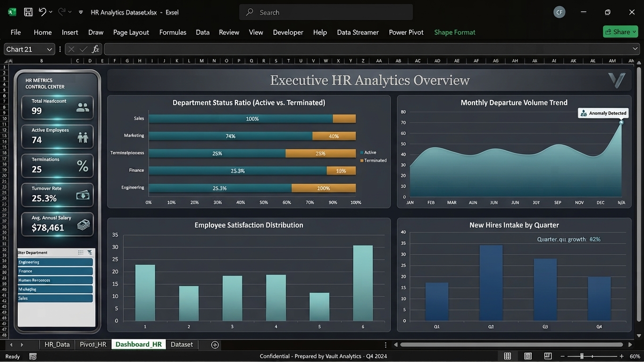Click the formula bar cancel X icon
This screenshot has height=362, width=644.
(x=71, y=49)
